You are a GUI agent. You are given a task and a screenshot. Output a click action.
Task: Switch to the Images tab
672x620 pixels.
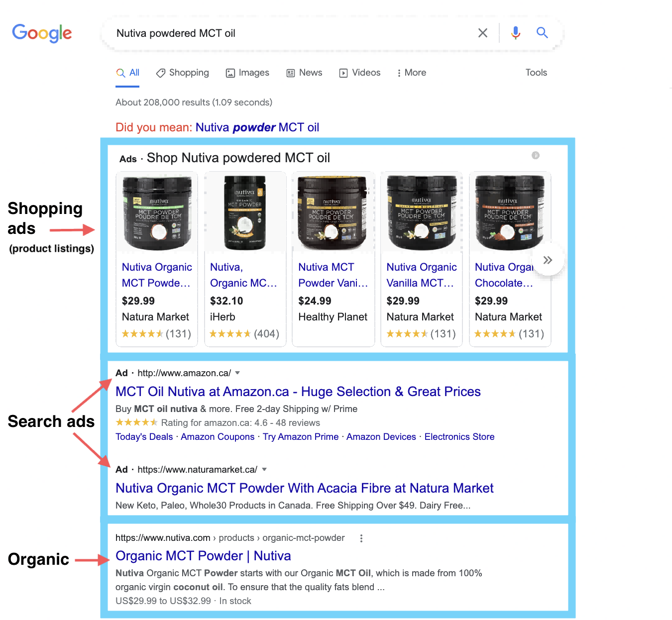tap(247, 73)
